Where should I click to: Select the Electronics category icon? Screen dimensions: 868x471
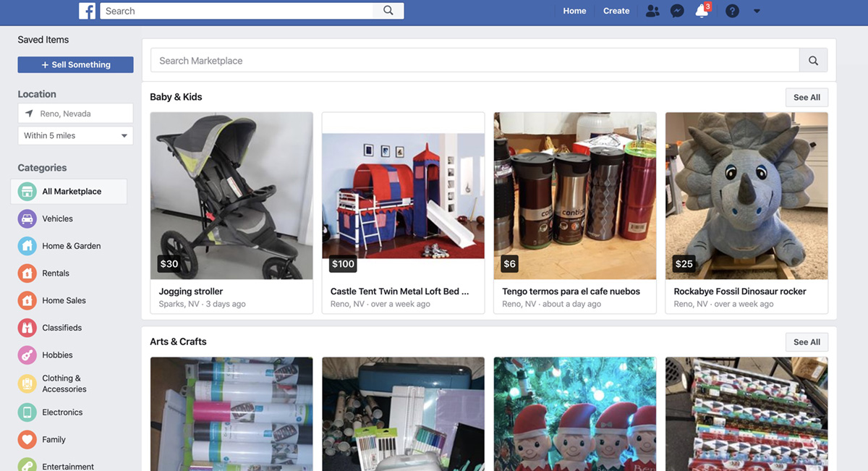(x=27, y=412)
